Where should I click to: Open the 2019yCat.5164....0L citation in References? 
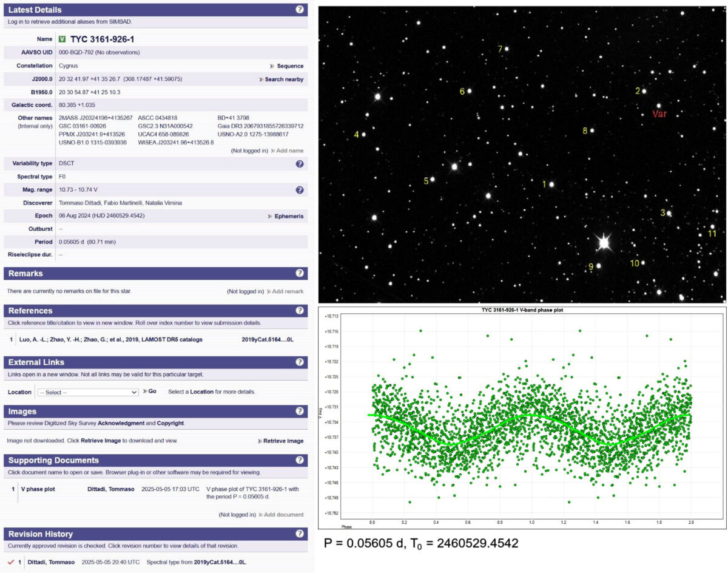click(268, 339)
